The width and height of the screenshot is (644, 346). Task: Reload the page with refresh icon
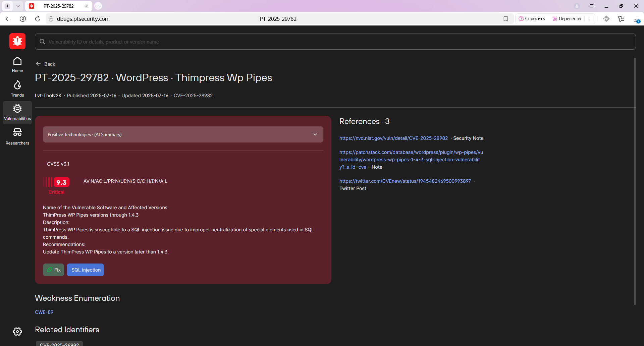tap(38, 19)
